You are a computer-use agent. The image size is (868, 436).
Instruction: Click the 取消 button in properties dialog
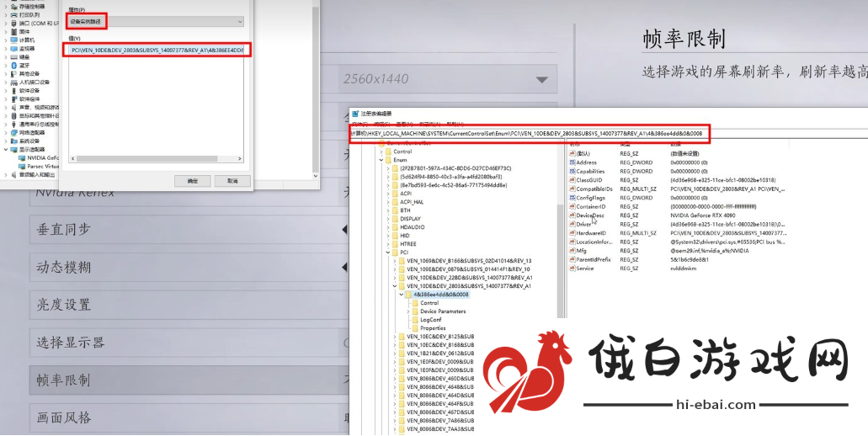click(232, 181)
